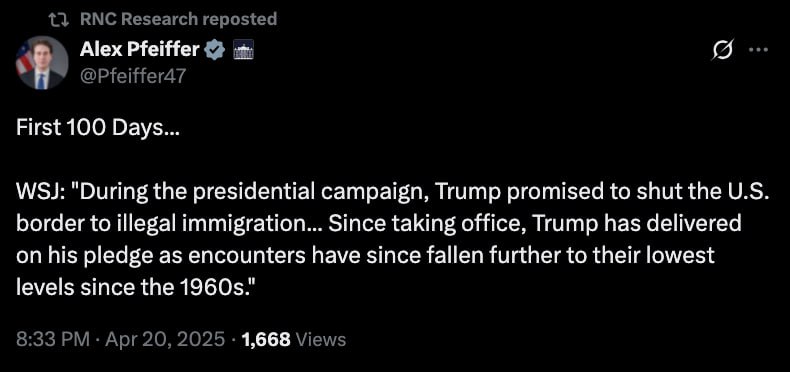Open Alex Pfeiffer's profile avatar
Image resolution: width=790 pixels, height=372 pixels.
(x=42, y=63)
